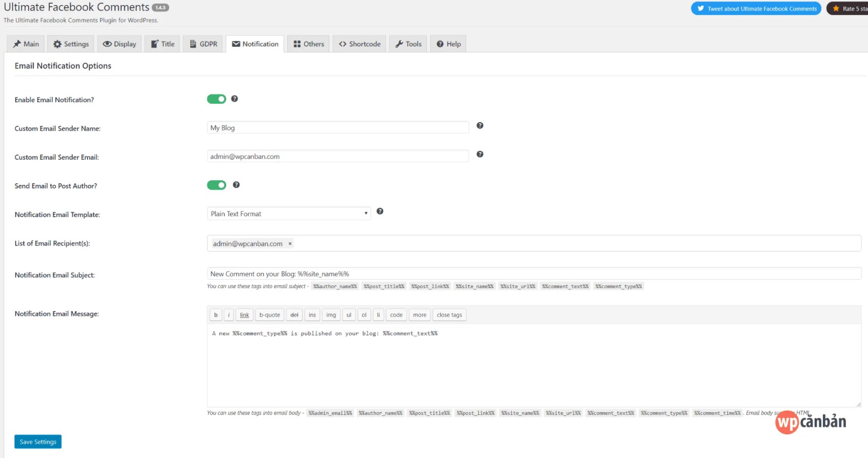Click help icon next to Custom Email Sender Email
Image resolution: width=868 pixels, height=458 pixels.
tap(480, 154)
